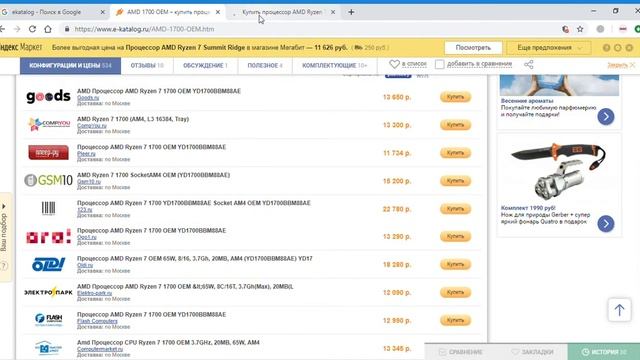Switch to the Купить процессор AMD Ryzen tab
Image resolution: width=640 pixels, height=360 pixels.
tap(284, 12)
